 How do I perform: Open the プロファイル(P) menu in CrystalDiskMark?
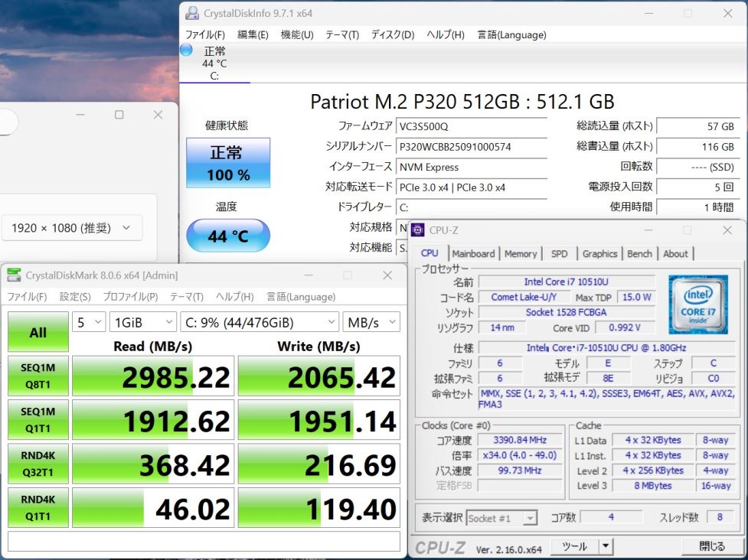pos(130,297)
